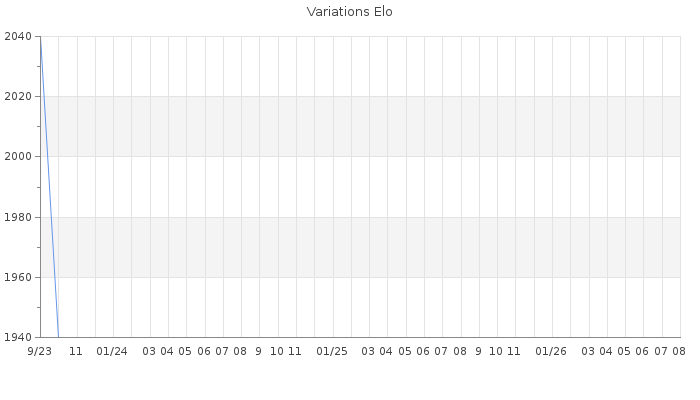The width and height of the screenshot is (700, 400).
Task: Click the Variations Elo chart title
Action: click(x=350, y=12)
